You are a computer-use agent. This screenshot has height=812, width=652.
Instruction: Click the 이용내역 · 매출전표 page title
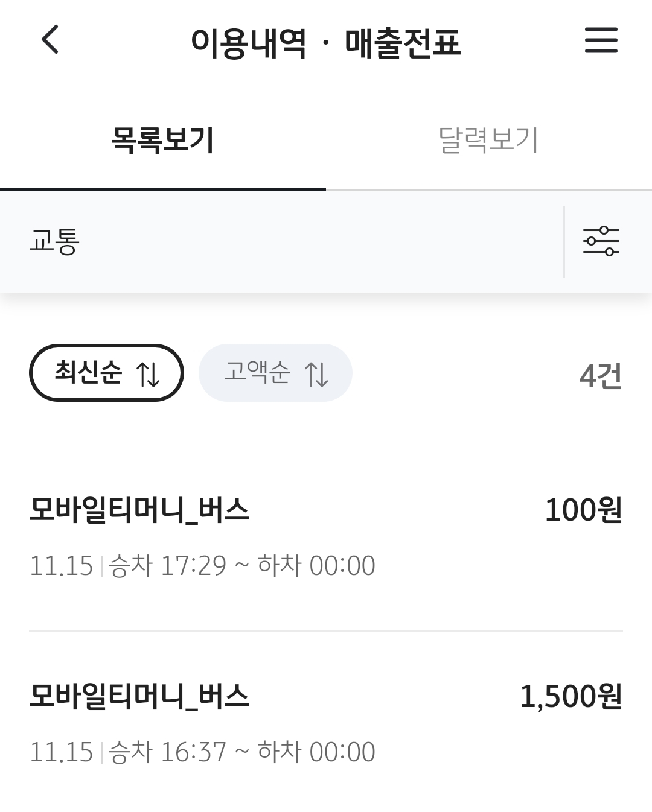[325, 43]
